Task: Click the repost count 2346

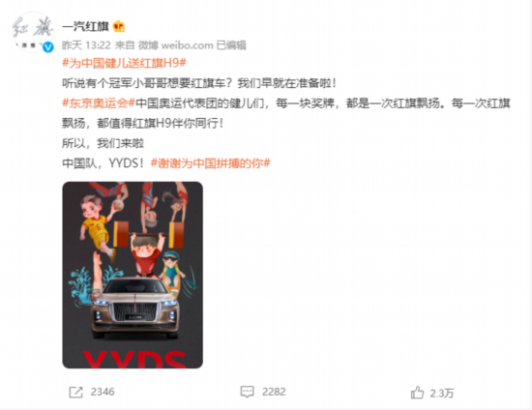Action: tap(103, 392)
